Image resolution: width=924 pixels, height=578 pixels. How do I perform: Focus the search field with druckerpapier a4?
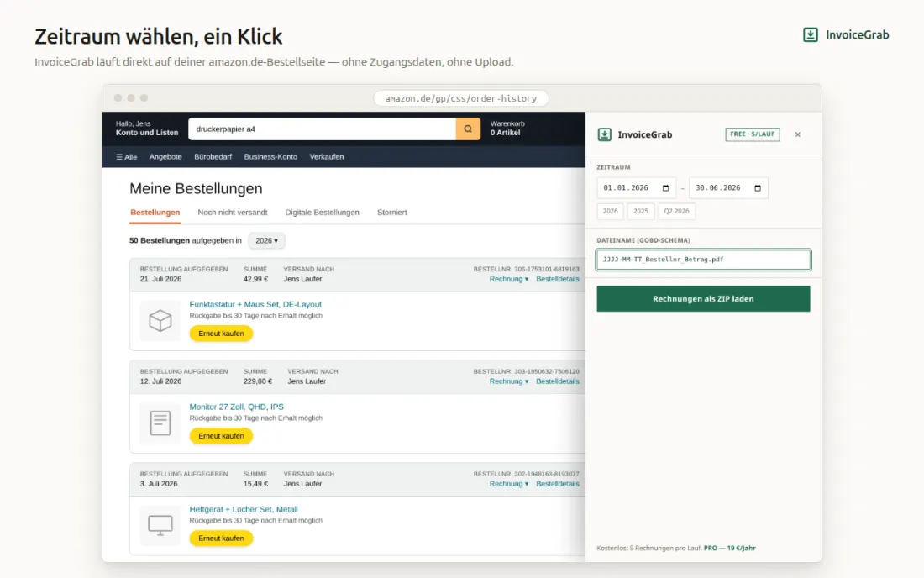click(x=322, y=129)
